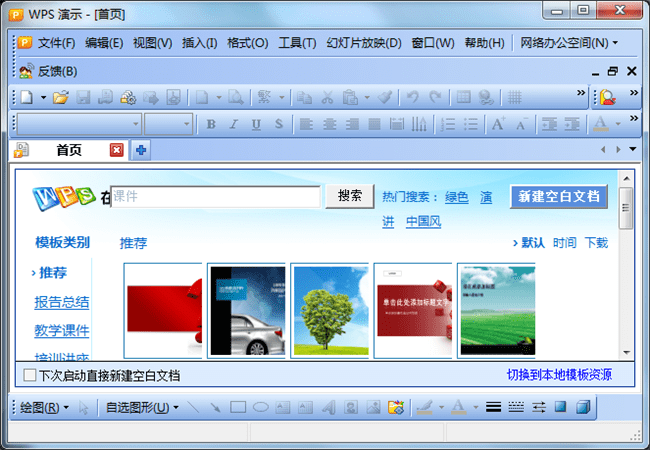Click the 3D effect style icon
This screenshot has width=650, height=450.
pos(583,407)
